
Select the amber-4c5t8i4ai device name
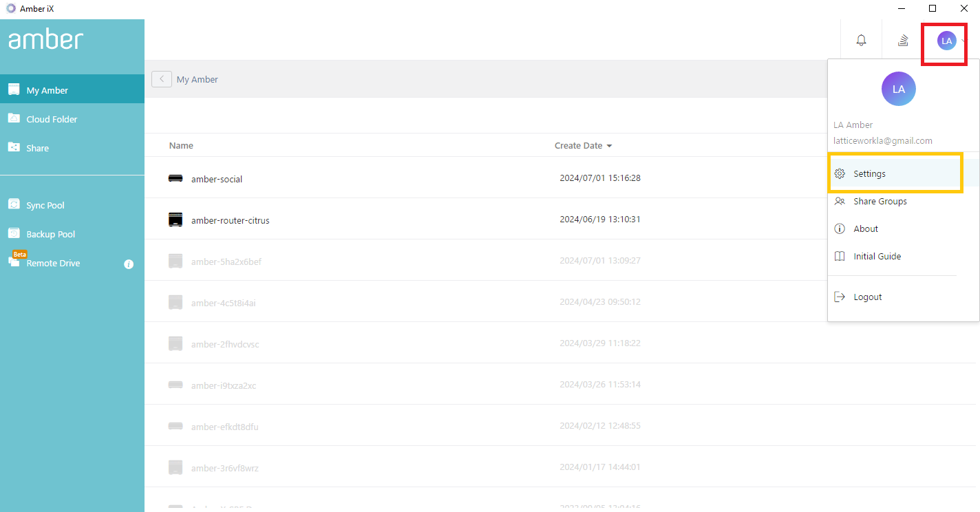click(224, 303)
